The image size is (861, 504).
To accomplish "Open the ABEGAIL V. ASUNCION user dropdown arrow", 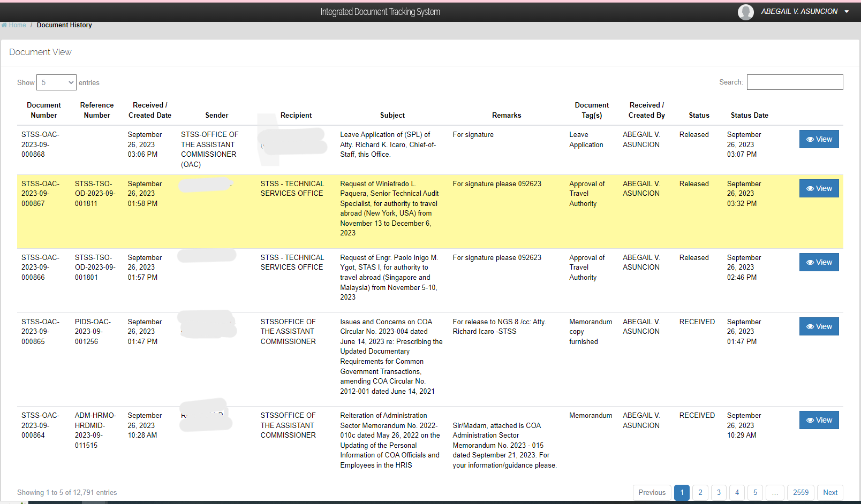I will tap(847, 12).
